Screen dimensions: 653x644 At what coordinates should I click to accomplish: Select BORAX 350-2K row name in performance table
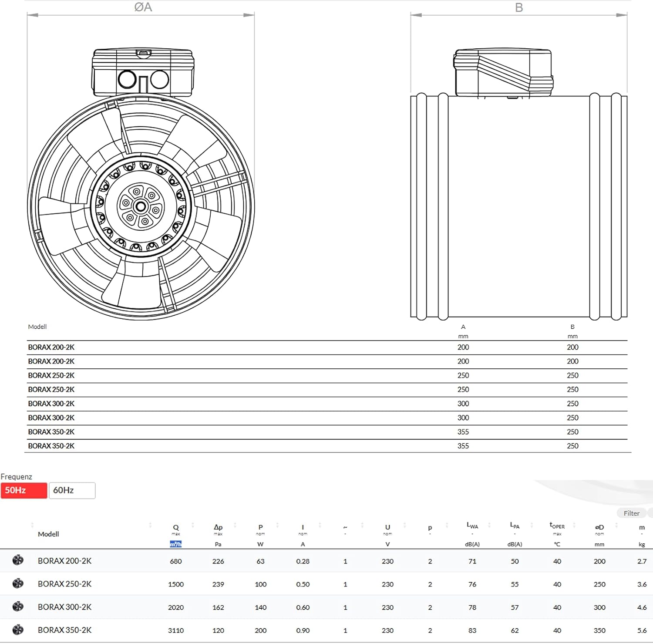[x=64, y=630]
